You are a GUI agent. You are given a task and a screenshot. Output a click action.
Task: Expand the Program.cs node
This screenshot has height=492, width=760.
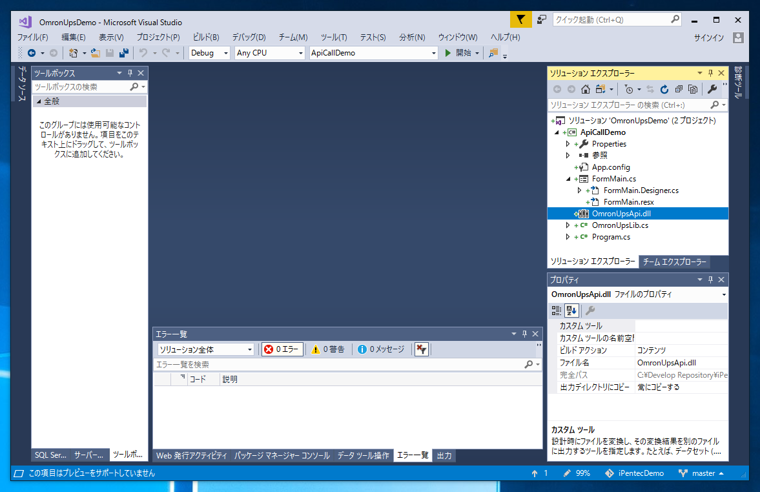pyautogui.click(x=568, y=237)
